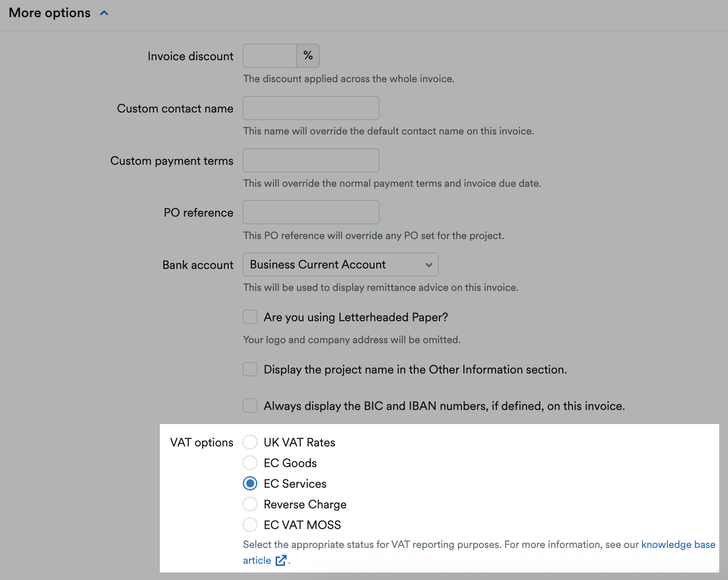Select the EC Services radio button
The width and height of the screenshot is (728, 580).
pyautogui.click(x=250, y=483)
